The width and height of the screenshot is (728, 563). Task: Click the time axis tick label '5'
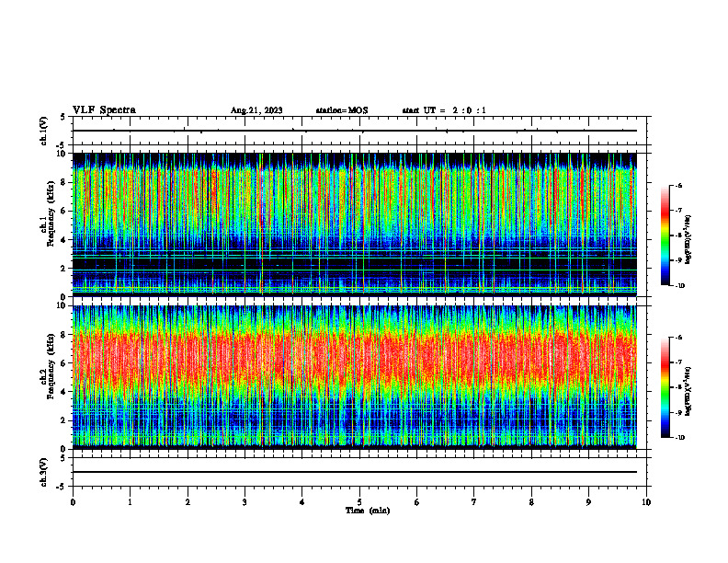pyautogui.click(x=359, y=502)
